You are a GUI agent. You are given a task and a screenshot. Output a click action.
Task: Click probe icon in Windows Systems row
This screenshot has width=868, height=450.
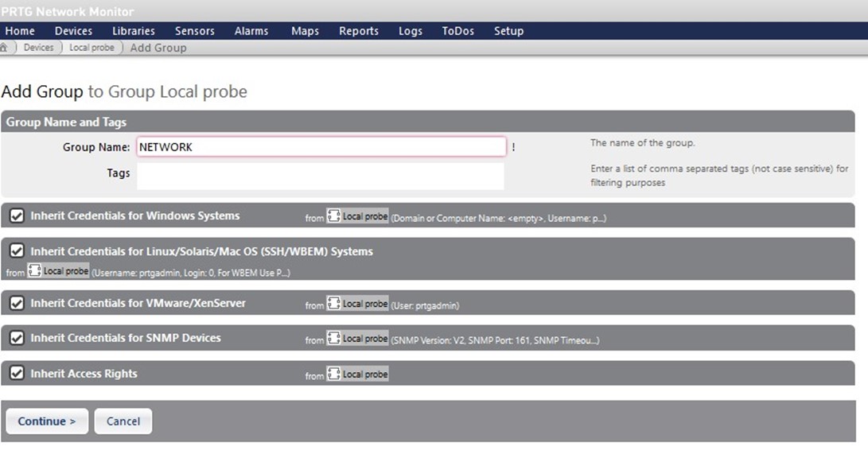point(334,216)
